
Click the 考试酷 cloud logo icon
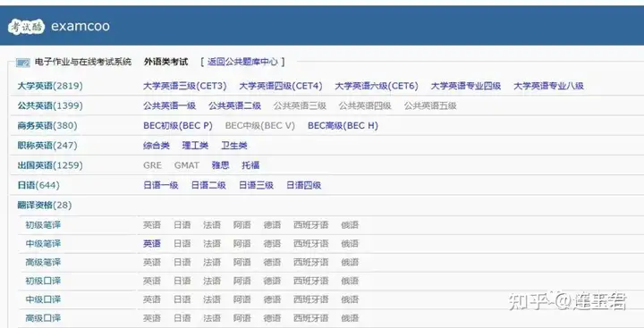[x=26, y=26]
